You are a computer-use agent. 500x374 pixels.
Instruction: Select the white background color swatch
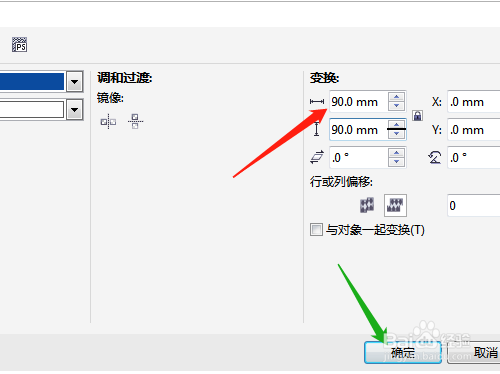click(32, 109)
